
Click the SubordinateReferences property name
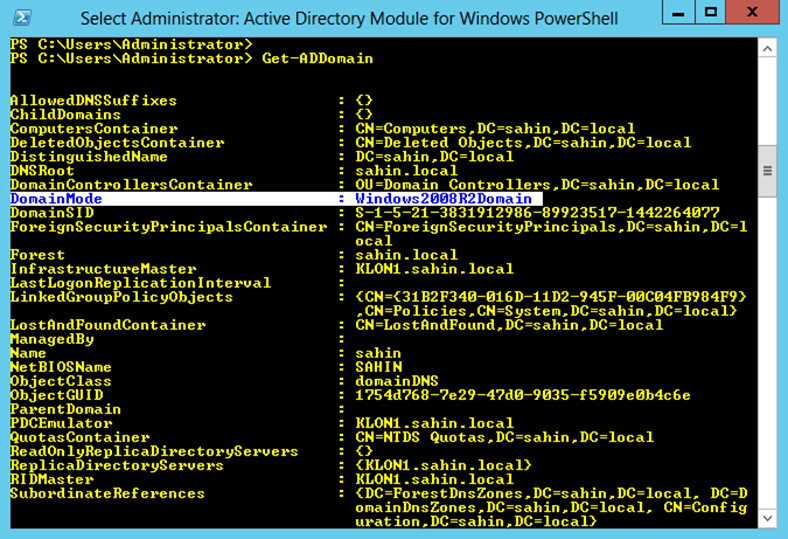coord(108,494)
